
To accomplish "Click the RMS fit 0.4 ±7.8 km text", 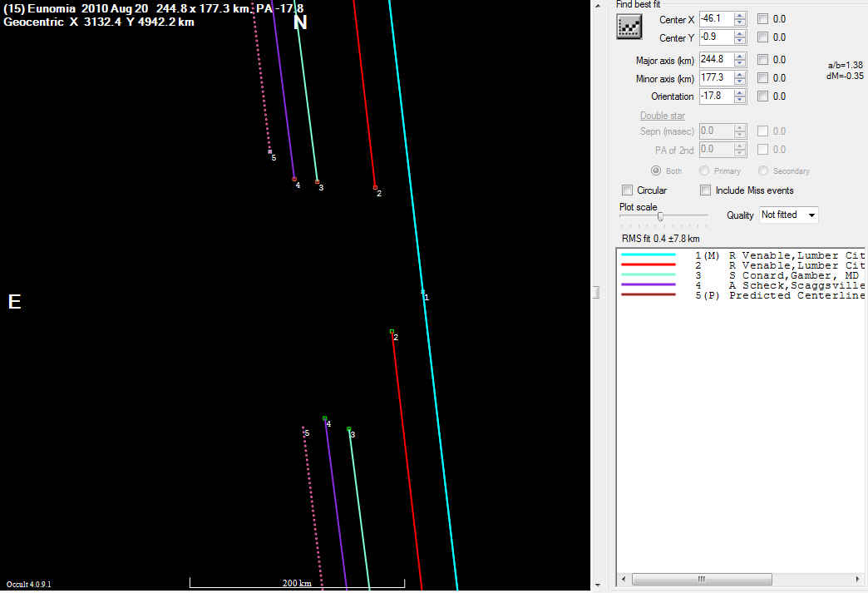I will coord(660,239).
